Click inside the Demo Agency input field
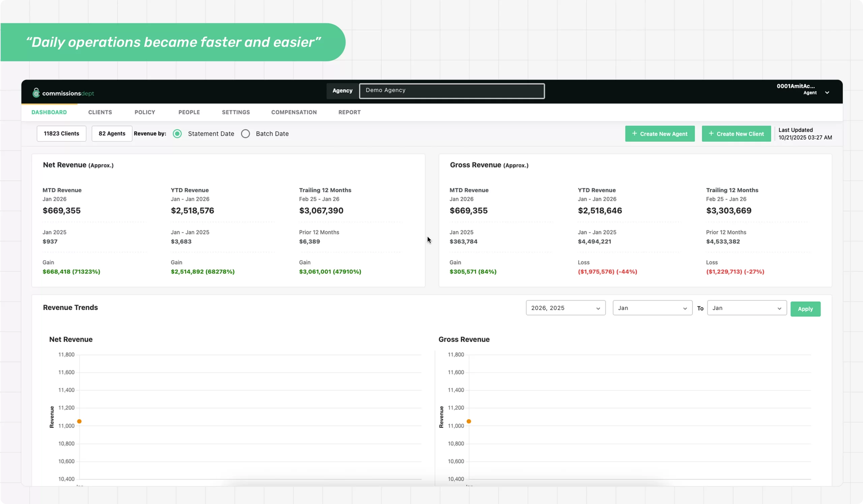Screen dimensions: 863x504 pos(451,91)
